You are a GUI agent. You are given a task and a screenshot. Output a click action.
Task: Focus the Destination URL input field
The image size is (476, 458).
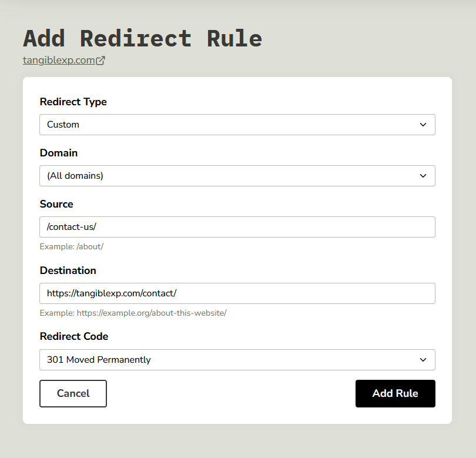[x=237, y=293]
